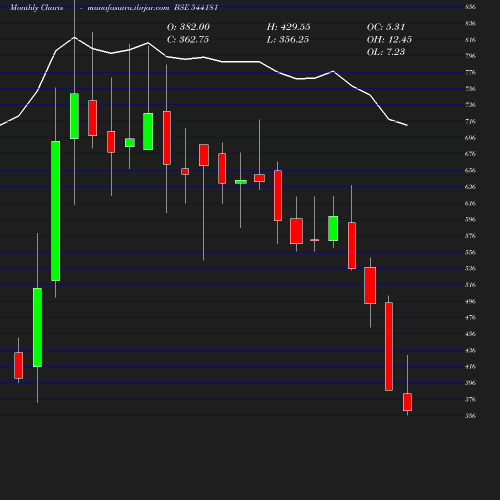Click the 536 price axis label
Screen dimensions: 500x500
[470, 268]
